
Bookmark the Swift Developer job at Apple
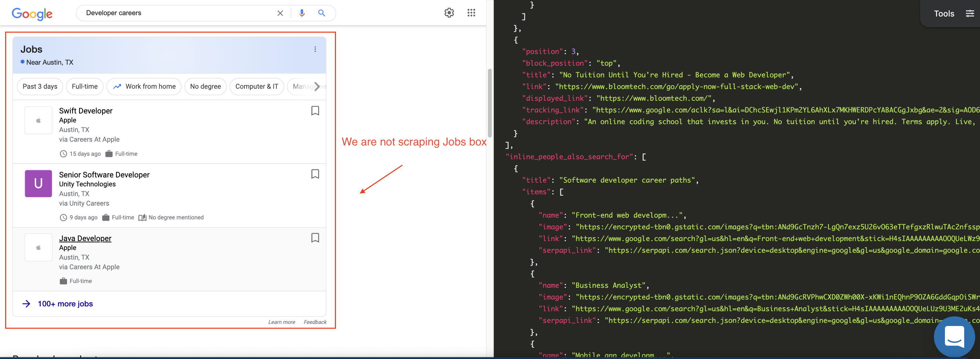coord(315,111)
